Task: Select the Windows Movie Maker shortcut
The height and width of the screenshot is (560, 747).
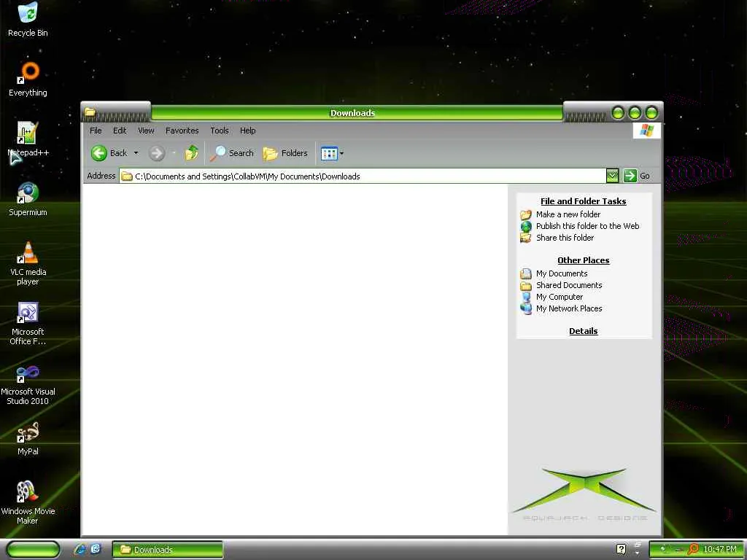Action: tap(28, 503)
